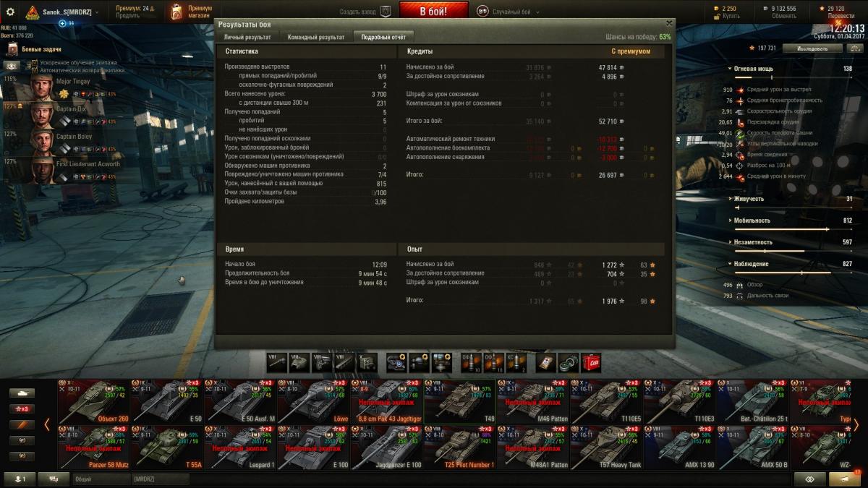Click the blue plus icon beside 94
The width and height of the screenshot is (868, 488).
pyautogui.click(x=62, y=23)
